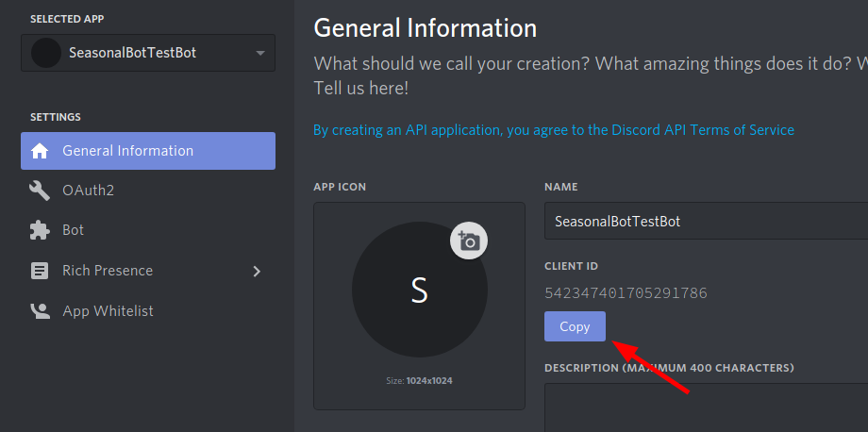Click the SETTINGS section label
Screen dimensions: 868x432
tap(56, 117)
